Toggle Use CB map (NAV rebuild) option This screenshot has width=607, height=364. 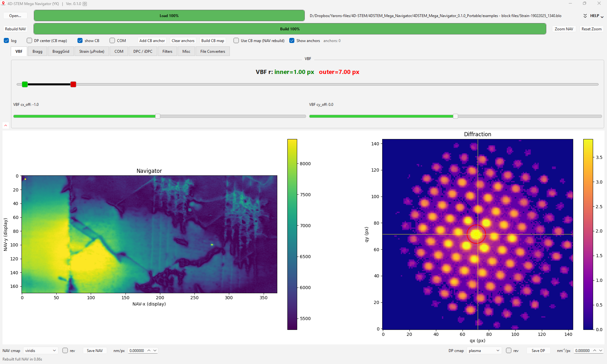coord(236,40)
